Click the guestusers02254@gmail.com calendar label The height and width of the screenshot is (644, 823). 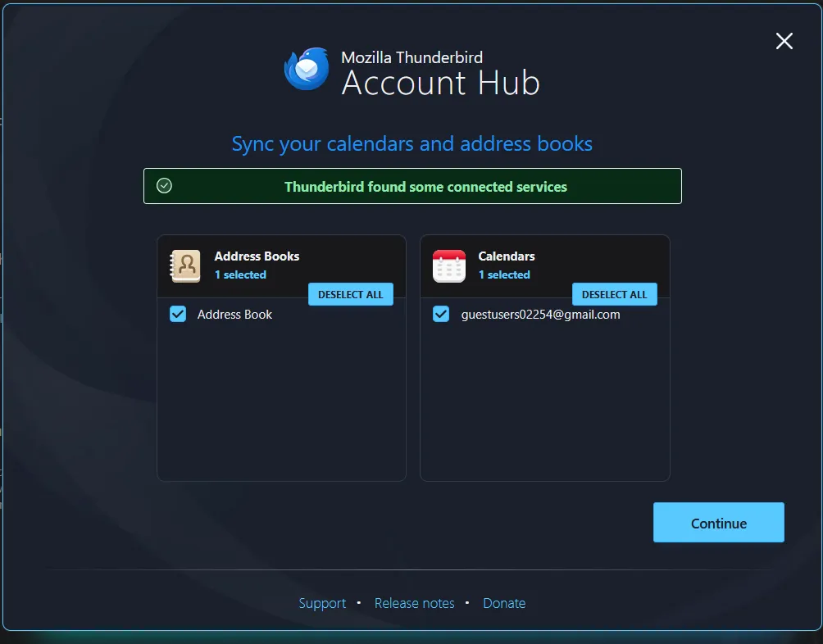pyautogui.click(x=540, y=314)
